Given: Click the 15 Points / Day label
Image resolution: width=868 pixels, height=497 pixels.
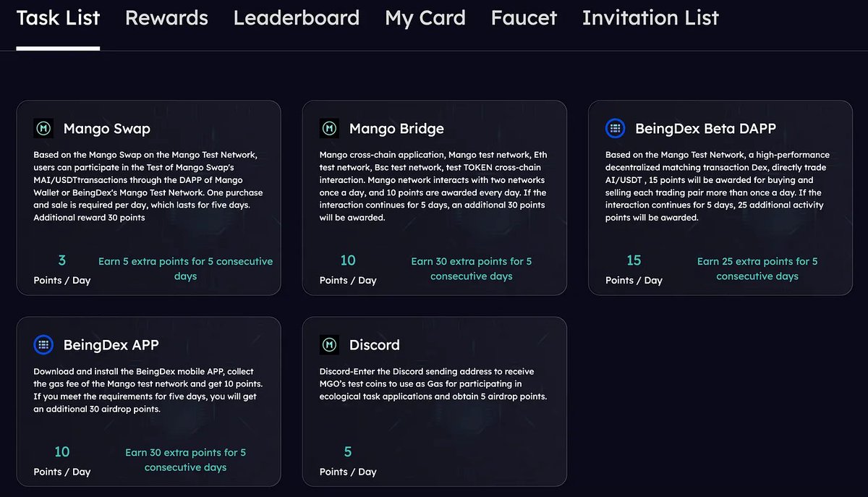Looking at the screenshot, I should 634,268.
